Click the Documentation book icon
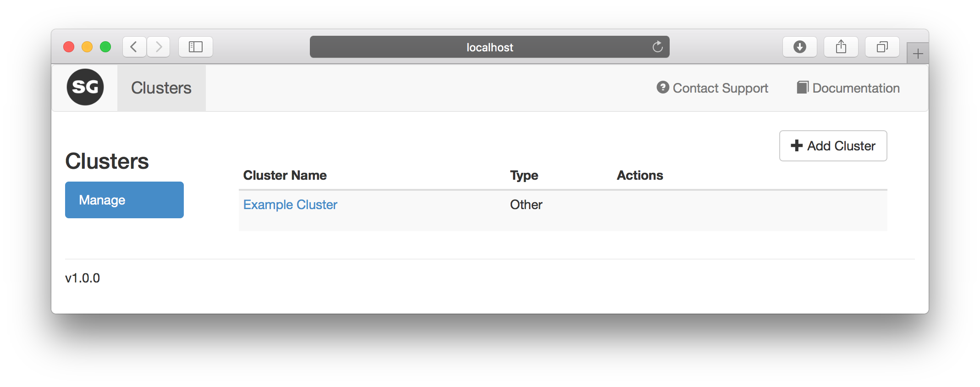This screenshot has height=387, width=980. (x=803, y=87)
